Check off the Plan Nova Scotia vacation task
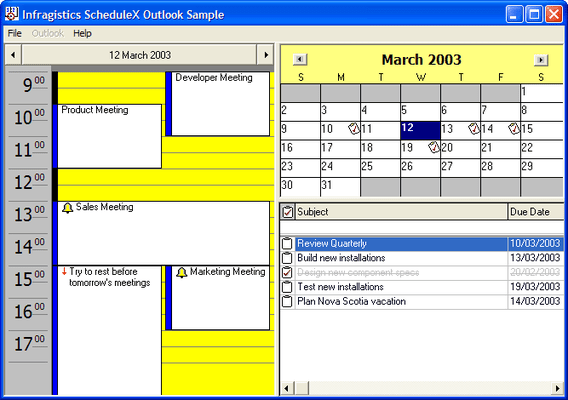Image resolution: width=568 pixels, height=400 pixels. tap(287, 301)
